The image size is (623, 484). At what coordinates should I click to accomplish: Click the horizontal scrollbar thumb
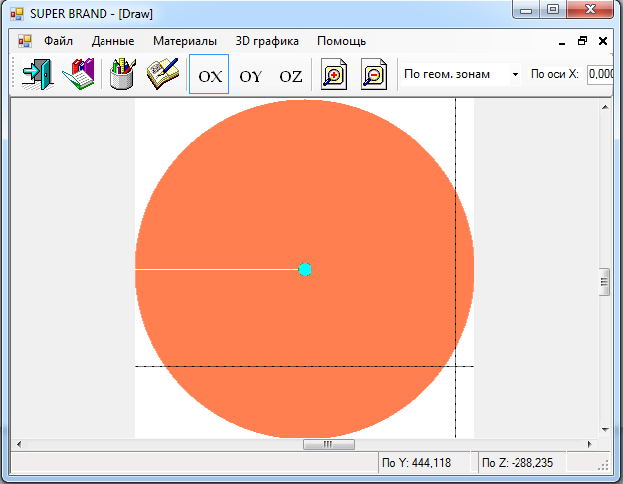coord(329,444)
